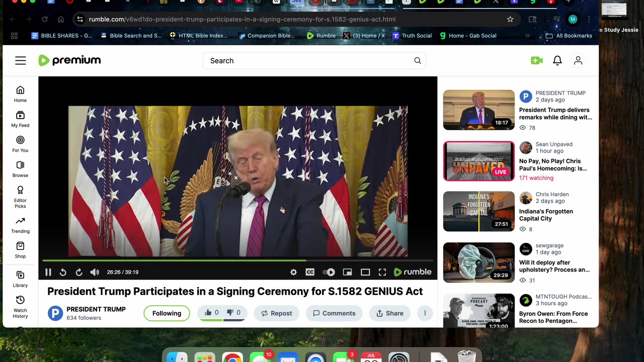Open PRESIDENT TRUMP channel link
Screen dimensions: 644x362
pyautogui.click(x=96, y=309)
